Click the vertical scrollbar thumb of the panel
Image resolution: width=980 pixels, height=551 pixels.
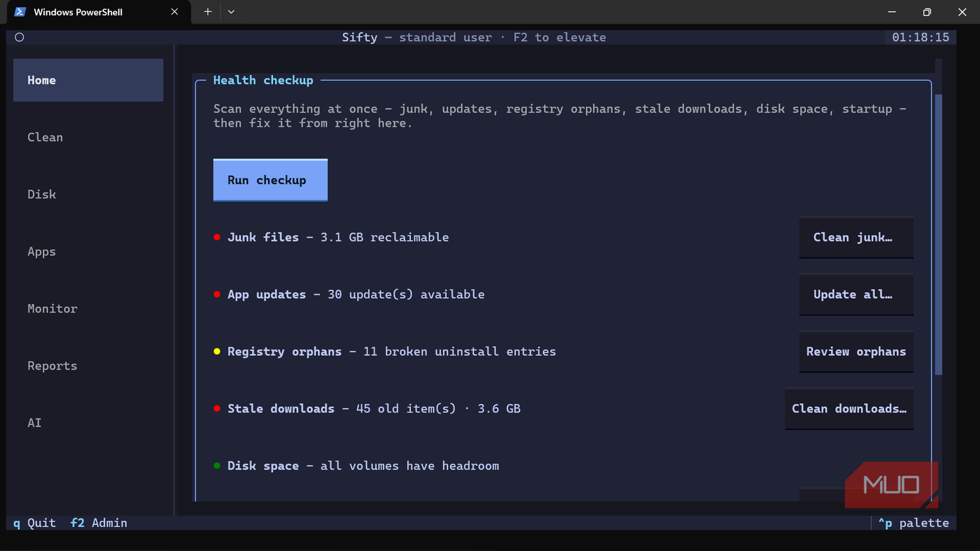(x=939, y=235)
